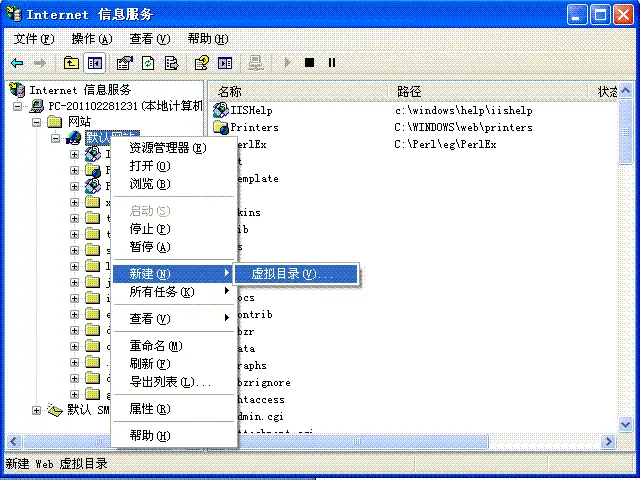The height and width of the screenshot is (480, 640).
Task: Collapse the 网站 folder node
Action: pos(37,122)
